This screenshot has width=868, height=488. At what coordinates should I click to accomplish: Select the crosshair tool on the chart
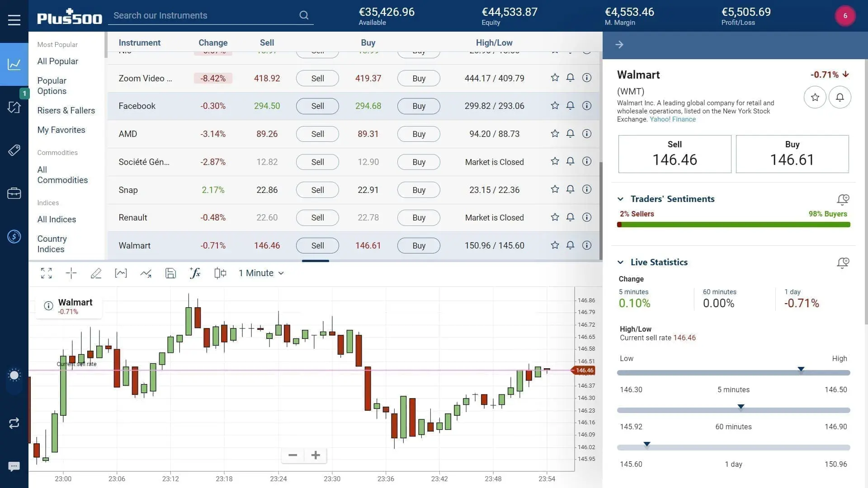(71, 273)
